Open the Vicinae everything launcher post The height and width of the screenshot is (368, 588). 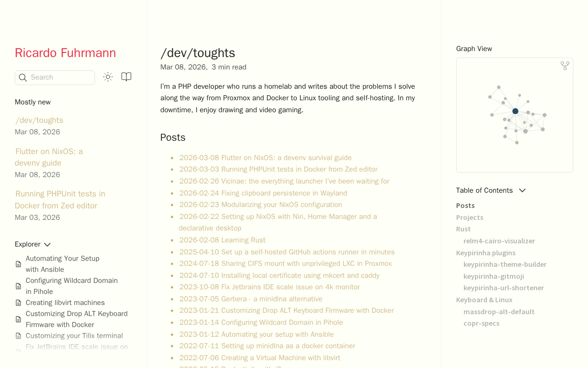pos(284,181)
